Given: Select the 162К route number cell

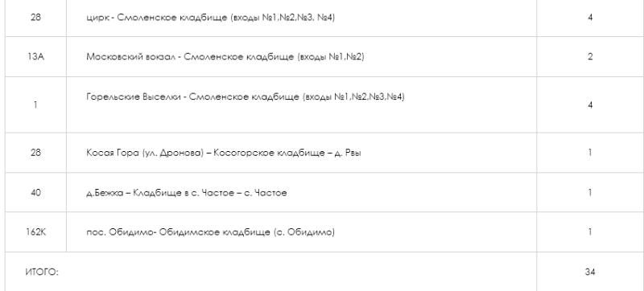Looking at the screenshot, I should click(x=35, y=232).
